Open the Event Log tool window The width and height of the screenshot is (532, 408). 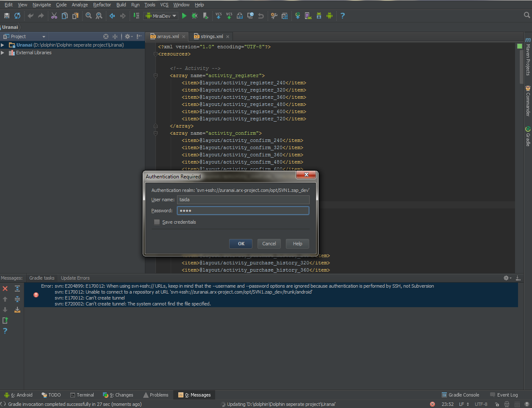coord(504,395)
